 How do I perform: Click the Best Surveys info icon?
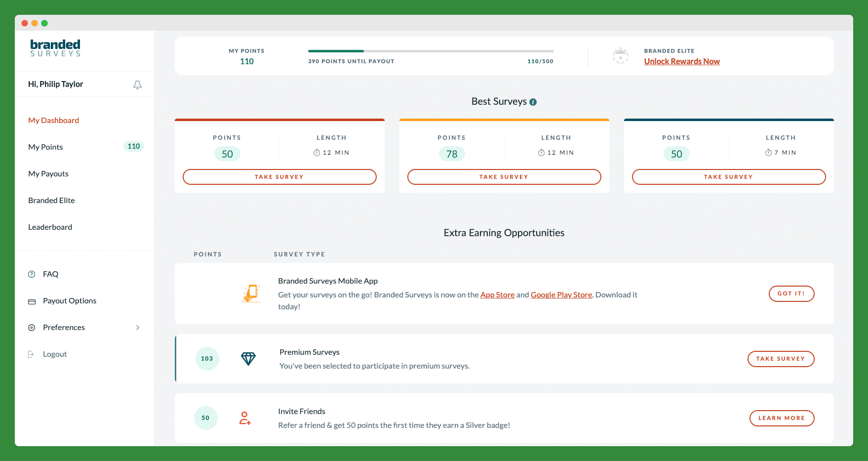pos(533,102)
